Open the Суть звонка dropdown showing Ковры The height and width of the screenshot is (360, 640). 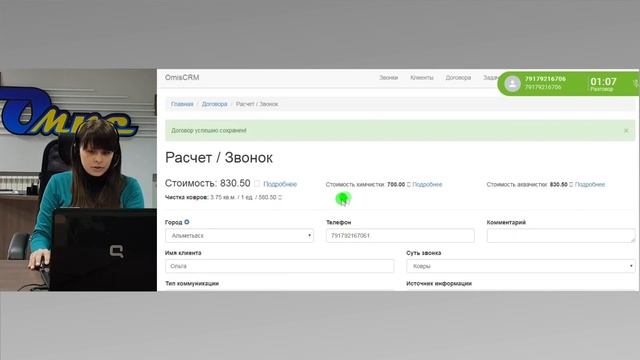pyautogui.click(x=521, y=266)
